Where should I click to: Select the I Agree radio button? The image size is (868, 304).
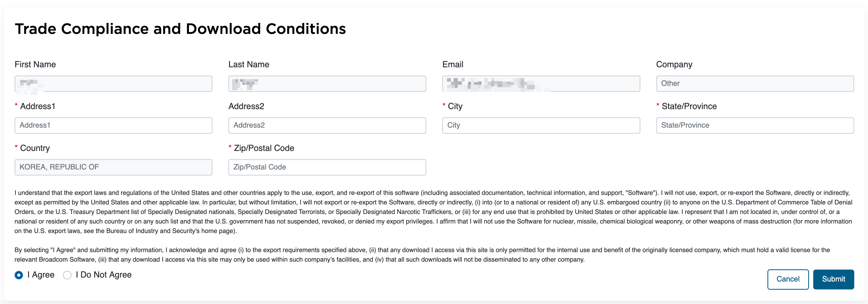point(19,275)
